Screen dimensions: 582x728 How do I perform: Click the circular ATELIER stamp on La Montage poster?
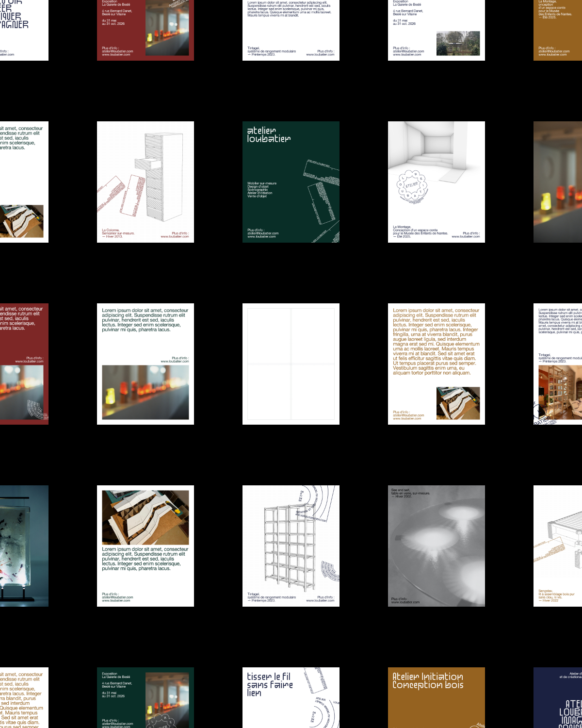pos(412,186)
